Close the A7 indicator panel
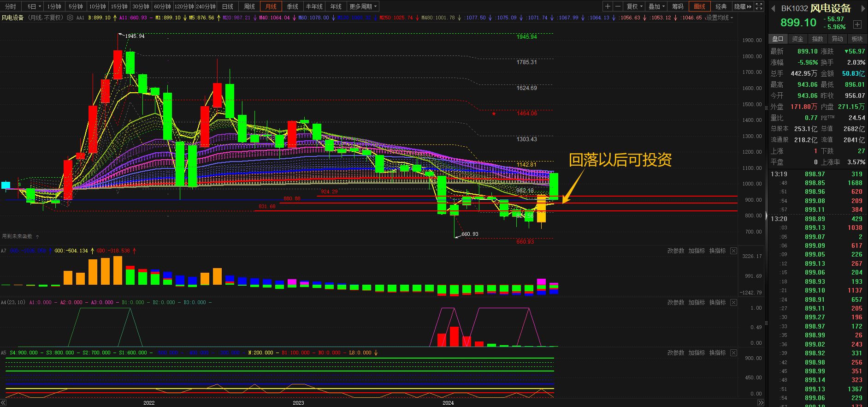The height and width of the screenshot is (407, 868). tap(733, 251)
